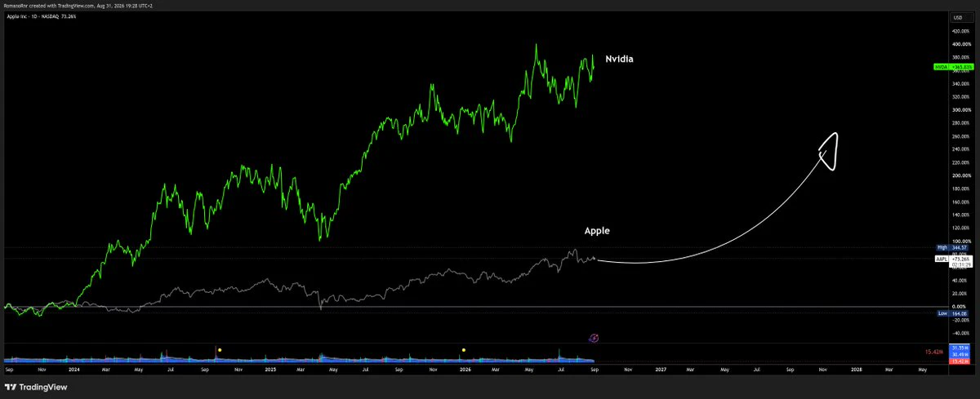Click the green NVDA +365.83% price label
This screenshot has height=399, width=980.
pos(953,67)
